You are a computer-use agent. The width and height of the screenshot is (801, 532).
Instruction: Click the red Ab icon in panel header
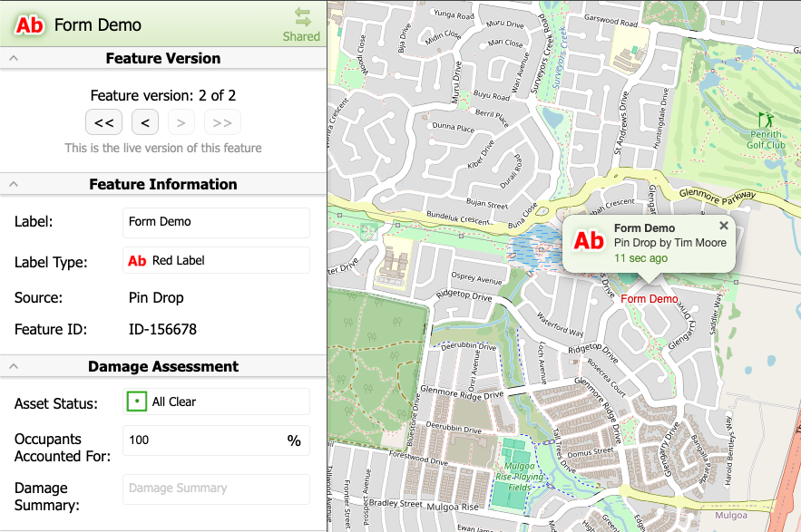click(29, 25)
